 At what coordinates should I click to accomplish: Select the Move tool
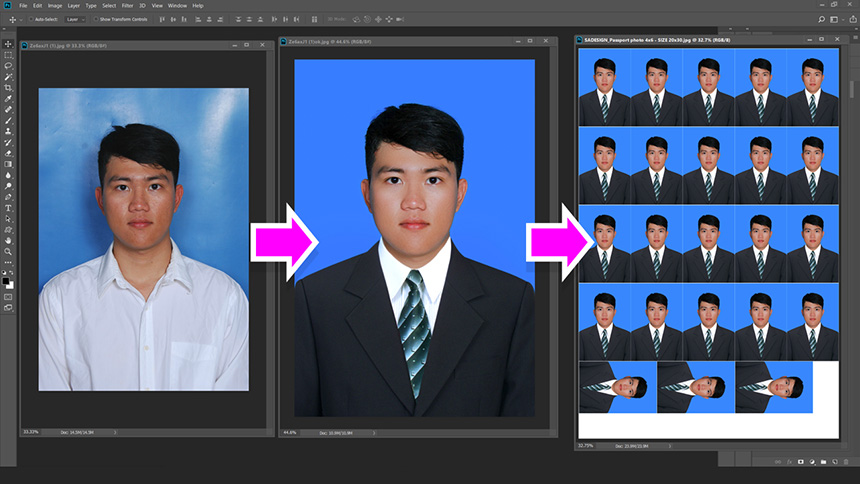[8, 44]
